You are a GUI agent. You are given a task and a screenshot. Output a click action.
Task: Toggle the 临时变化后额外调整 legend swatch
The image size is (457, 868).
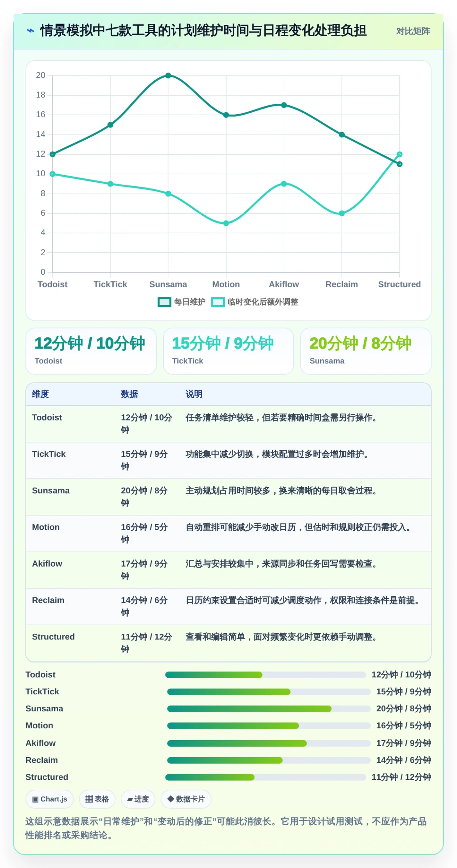218,302
